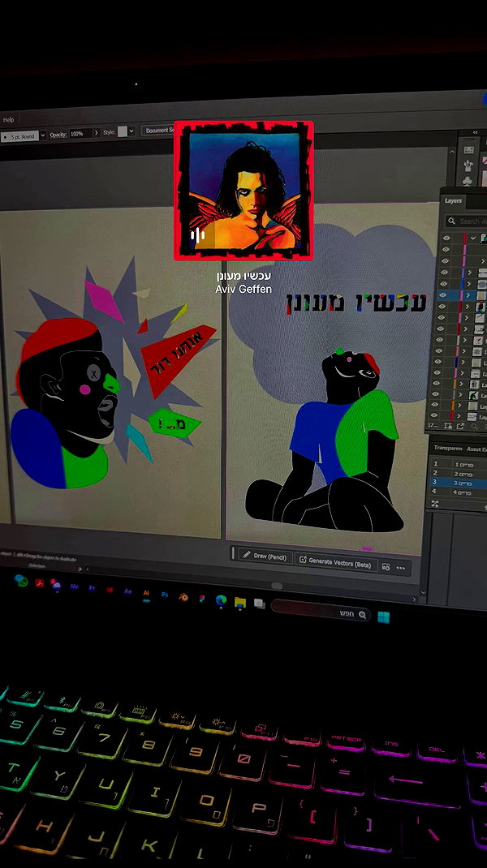487x868 pixels.
Task: Grab the contextual task bar handle
Action: tap(233, 552)
